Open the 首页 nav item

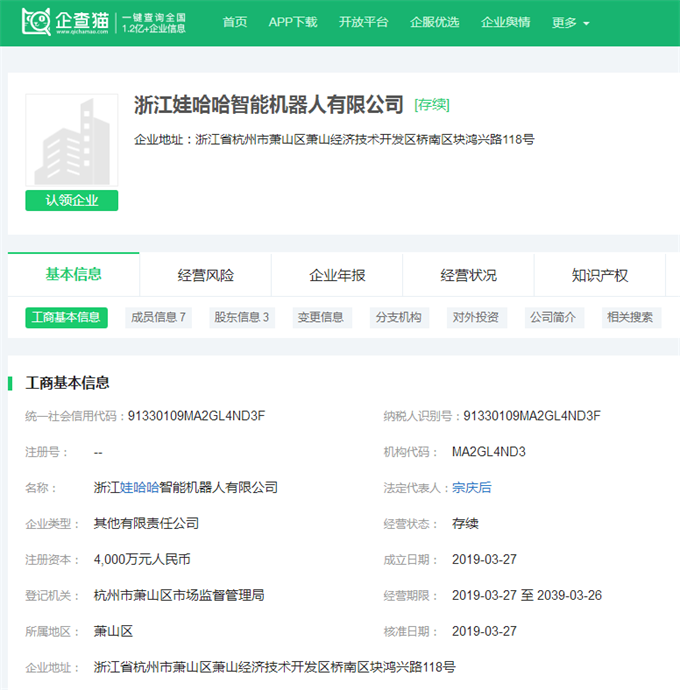tap(235, 22)
